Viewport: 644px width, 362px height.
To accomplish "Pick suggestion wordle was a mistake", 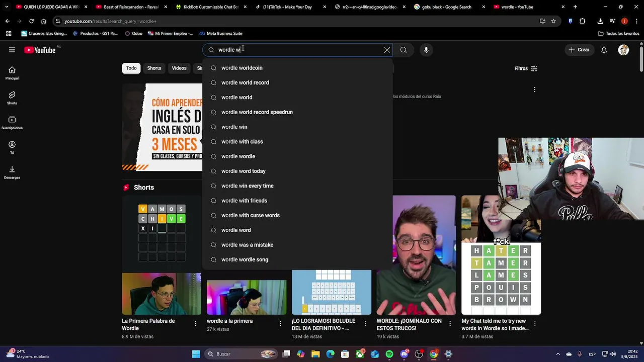I will tap(297, 245).
